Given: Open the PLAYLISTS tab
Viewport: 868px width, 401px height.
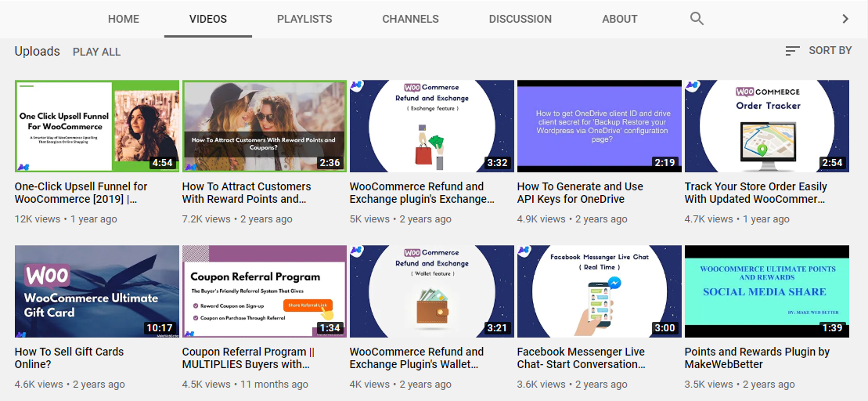Looking at the screenshot, I should [304, 19].
